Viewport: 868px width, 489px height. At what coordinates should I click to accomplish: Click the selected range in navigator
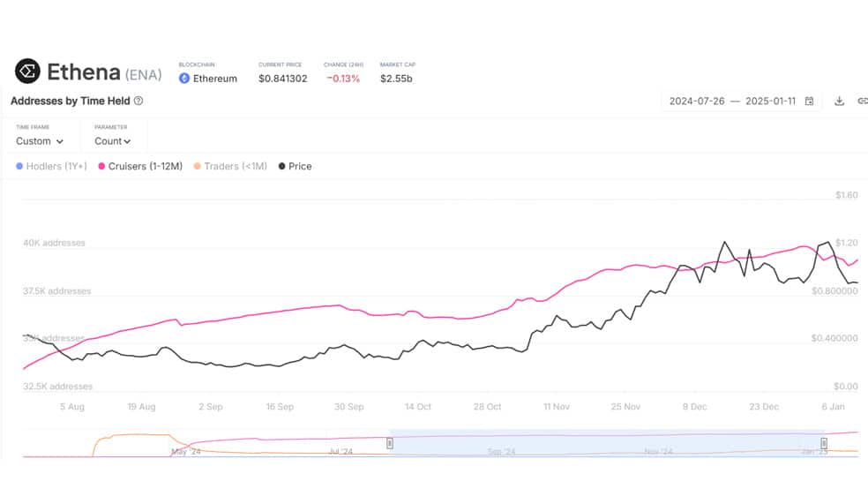point(607,443)
